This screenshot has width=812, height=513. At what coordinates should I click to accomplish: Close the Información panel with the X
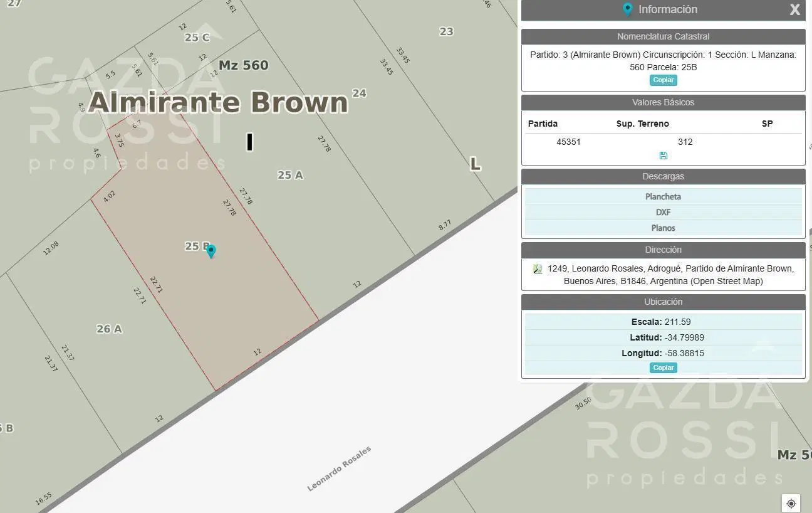[x=794, y=9]
